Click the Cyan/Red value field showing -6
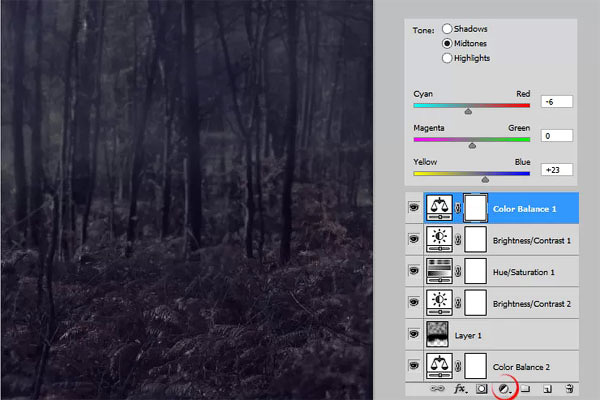The width and height of the screenshot is (600, 400). click(557, 102)
